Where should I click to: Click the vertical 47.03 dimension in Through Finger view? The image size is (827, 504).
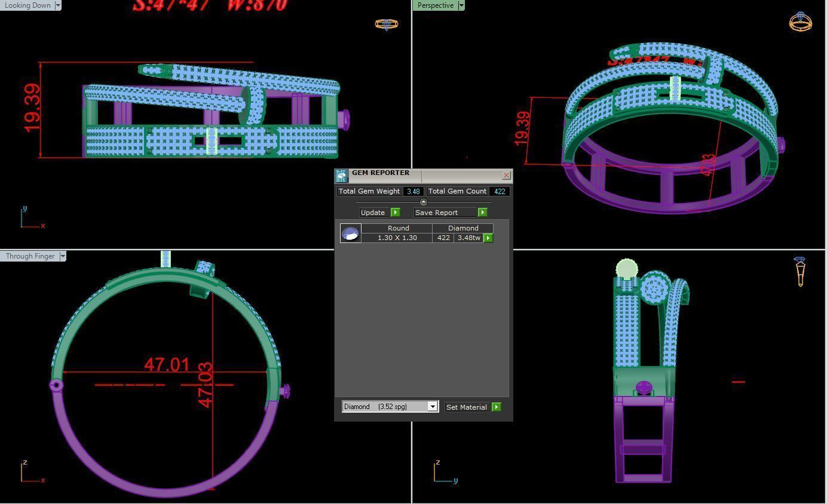tap(204, 385)
